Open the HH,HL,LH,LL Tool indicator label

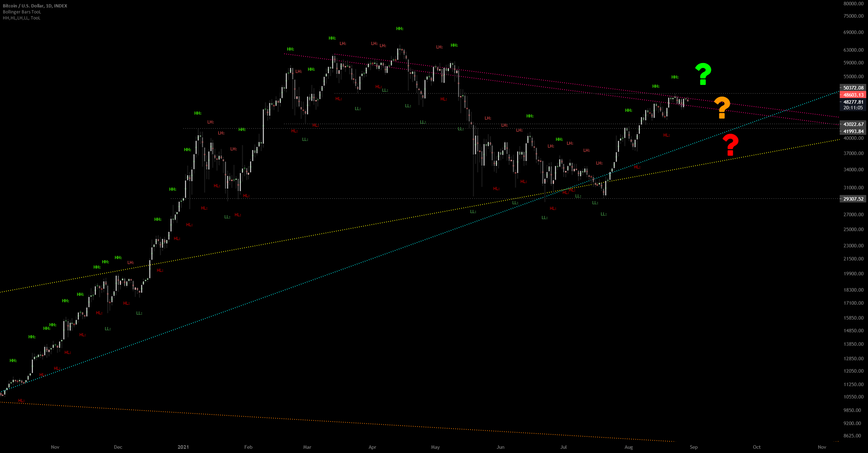(22, 18)
